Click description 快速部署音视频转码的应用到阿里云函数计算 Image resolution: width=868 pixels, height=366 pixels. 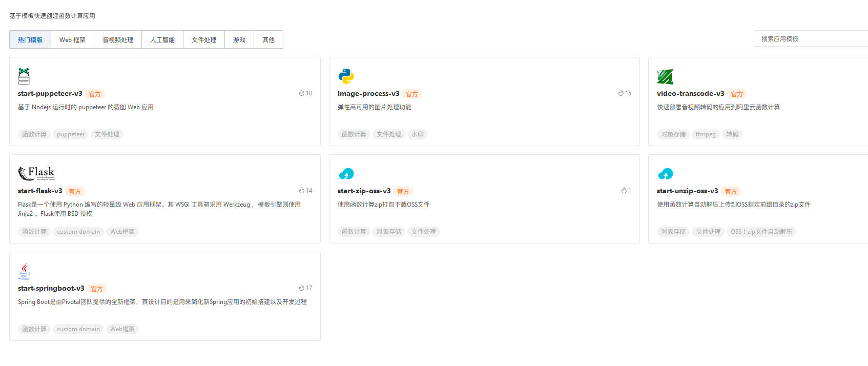pos(718,107)
